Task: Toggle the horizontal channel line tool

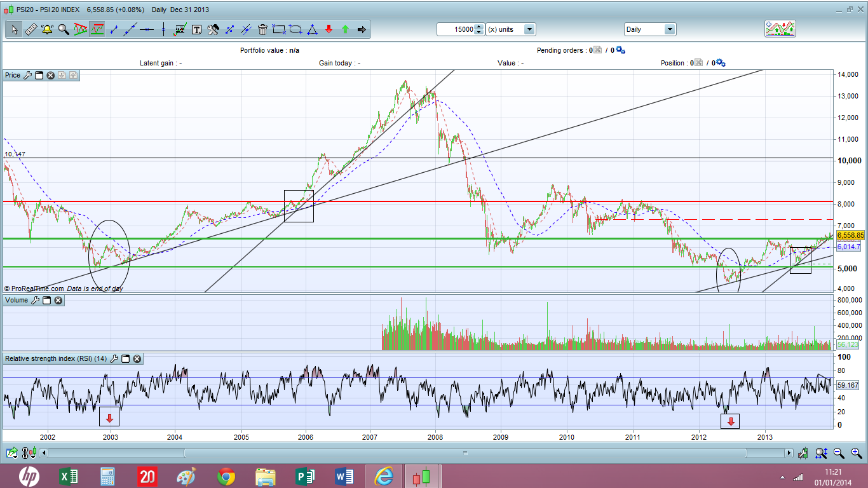Action: tap(147, 29)
